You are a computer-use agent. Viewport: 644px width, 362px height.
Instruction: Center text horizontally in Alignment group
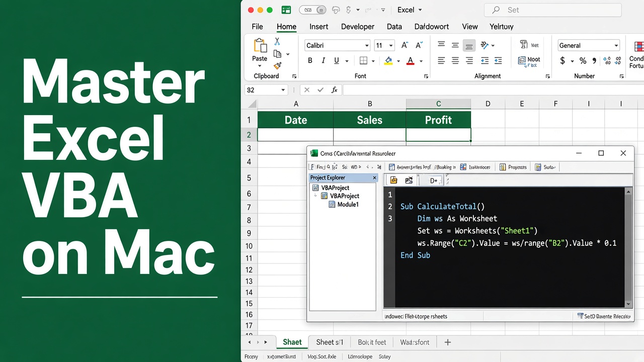(x=455, y=61)
